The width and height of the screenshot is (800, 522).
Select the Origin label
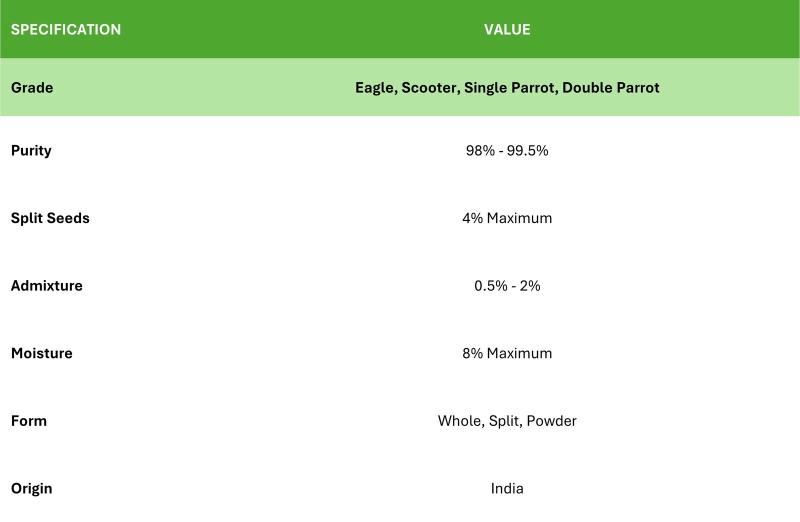coord(32,489)
